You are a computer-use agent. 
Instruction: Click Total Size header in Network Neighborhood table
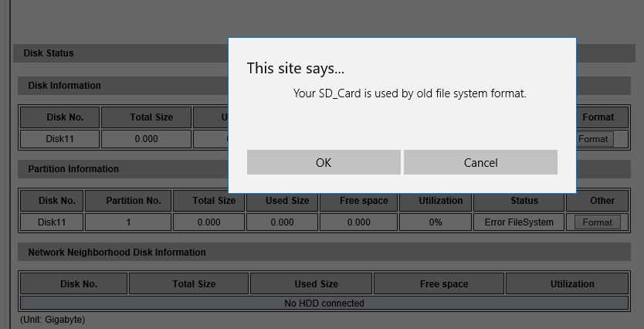(x=188, y=283)
